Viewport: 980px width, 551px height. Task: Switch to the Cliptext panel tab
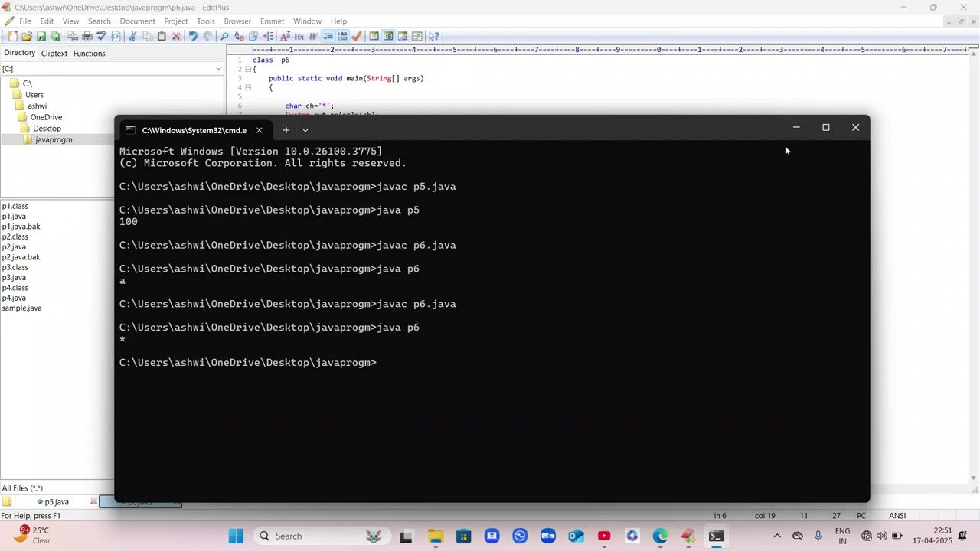(54, 54)
